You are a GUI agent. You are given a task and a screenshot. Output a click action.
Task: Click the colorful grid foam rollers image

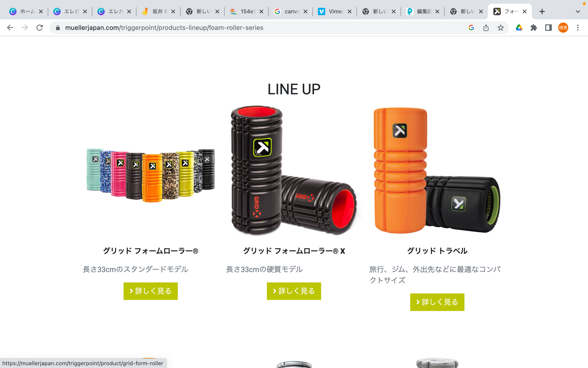(x=151, y=175)
